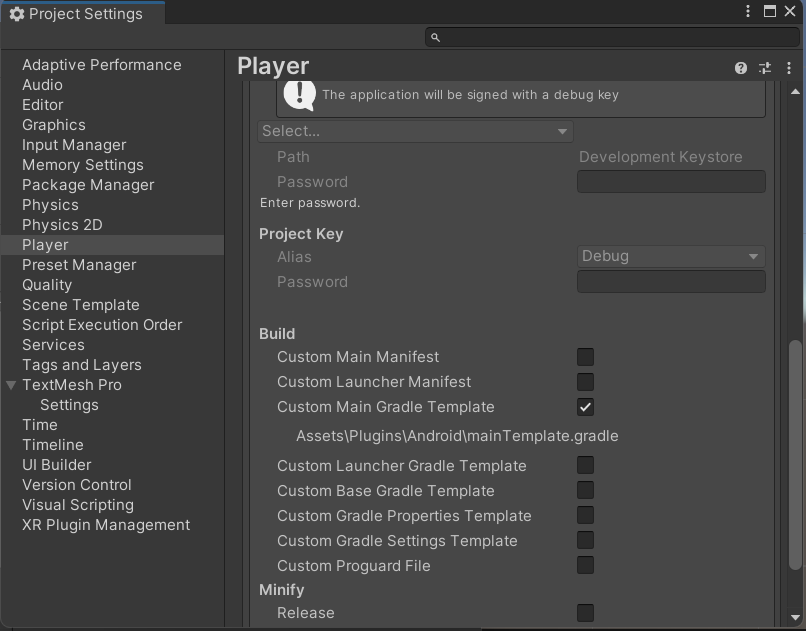Select the Physics 2D category

[x=62, y=225]
